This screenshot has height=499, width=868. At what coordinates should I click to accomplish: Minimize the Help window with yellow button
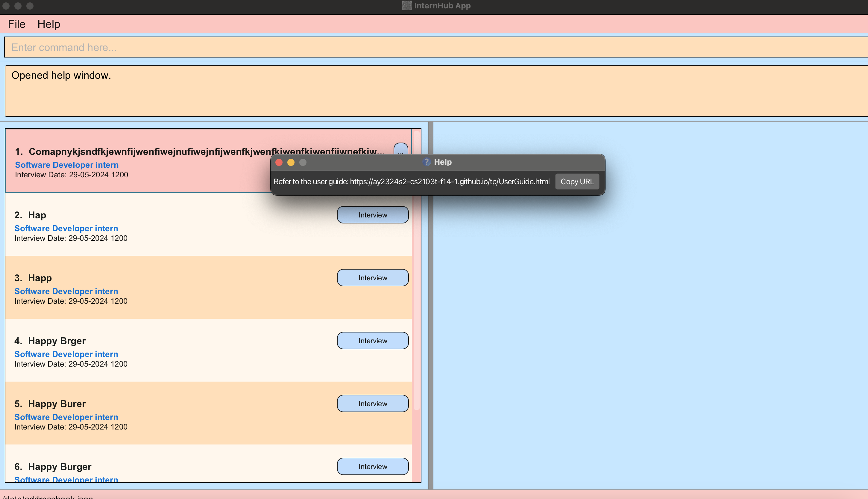(x=291, y=162)
